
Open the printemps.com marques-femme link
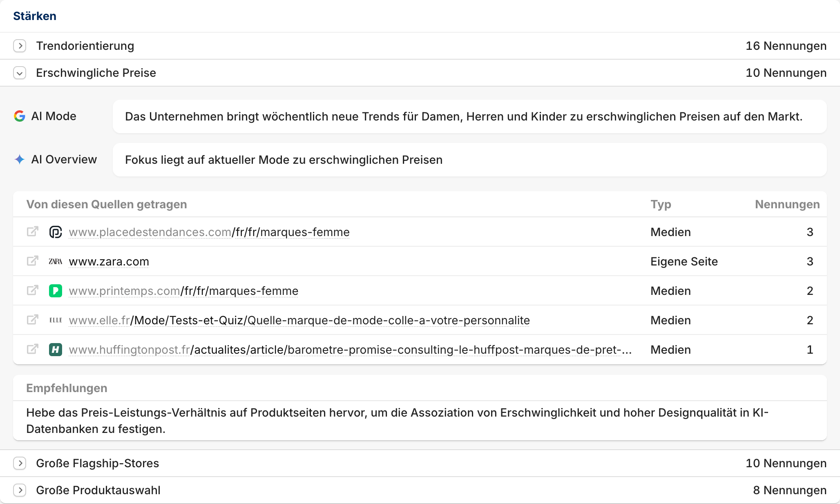point(183,291)
